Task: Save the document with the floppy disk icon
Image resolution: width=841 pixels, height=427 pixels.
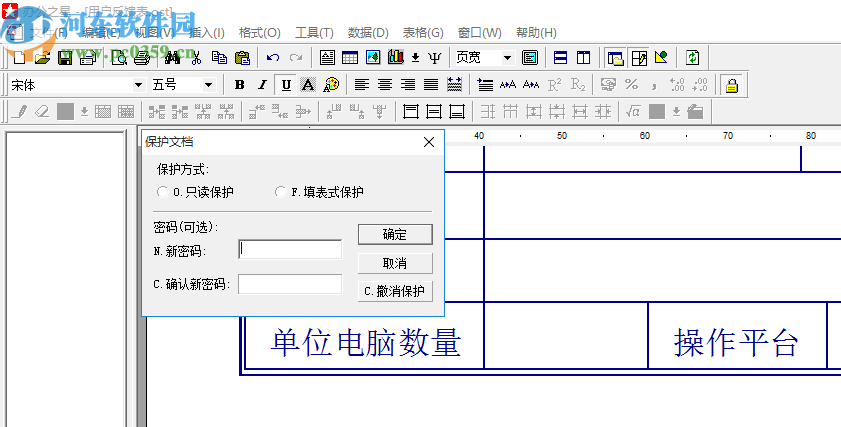Action: [x=65, y=57]
